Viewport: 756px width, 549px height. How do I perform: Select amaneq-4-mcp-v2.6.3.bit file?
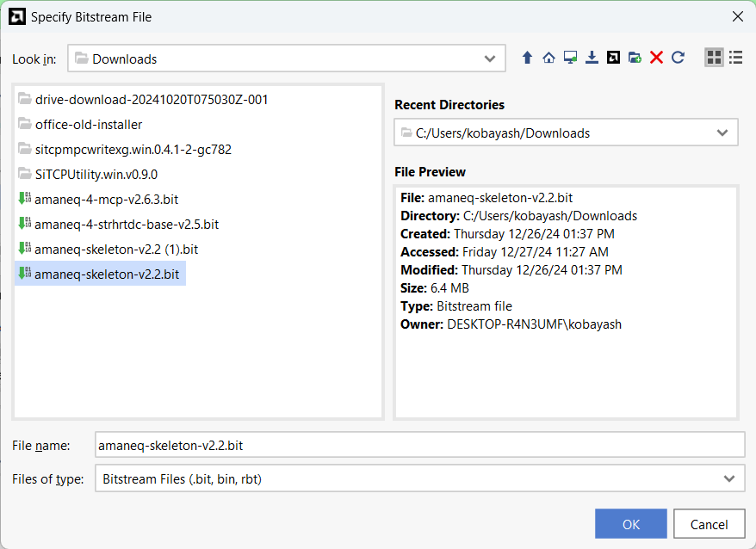coord(106,200)
